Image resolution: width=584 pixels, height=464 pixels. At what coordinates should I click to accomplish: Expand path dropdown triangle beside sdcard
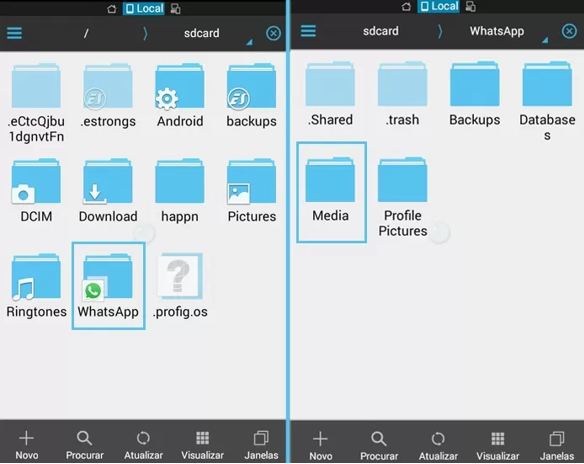249,42
